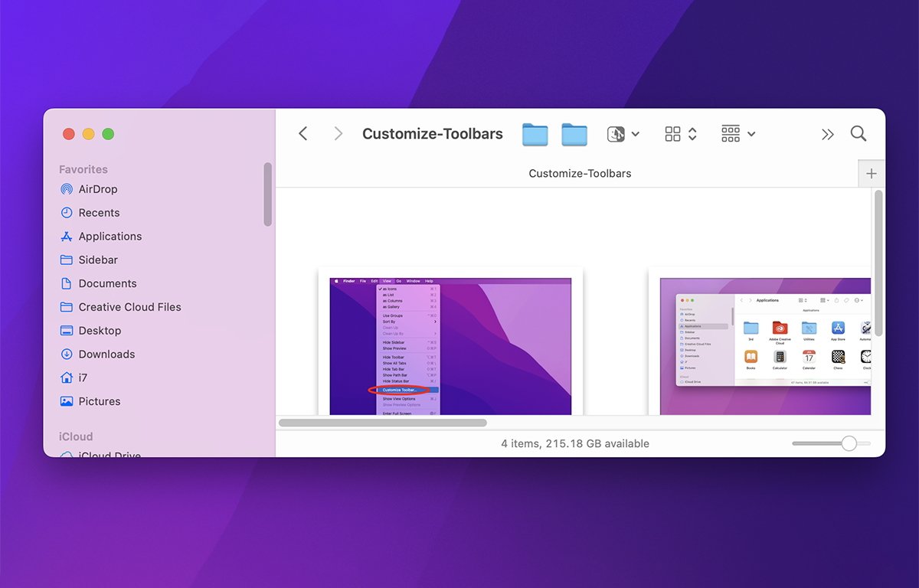Click the icon size slider knob

pos(849,443)
